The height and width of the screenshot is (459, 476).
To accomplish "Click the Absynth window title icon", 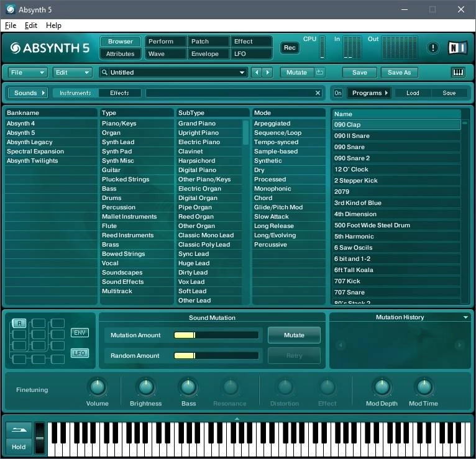I will pyautogui.click(x=10, y=9).
